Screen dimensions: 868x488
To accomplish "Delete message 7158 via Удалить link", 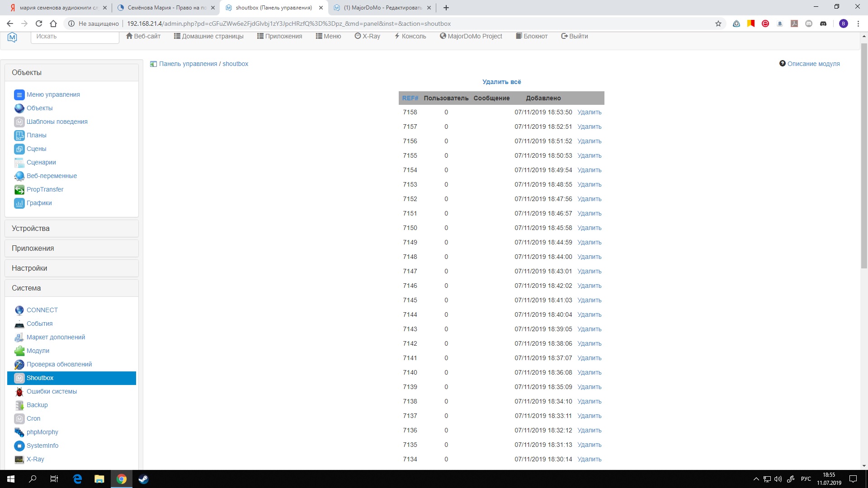I will [x=589, y=112].
